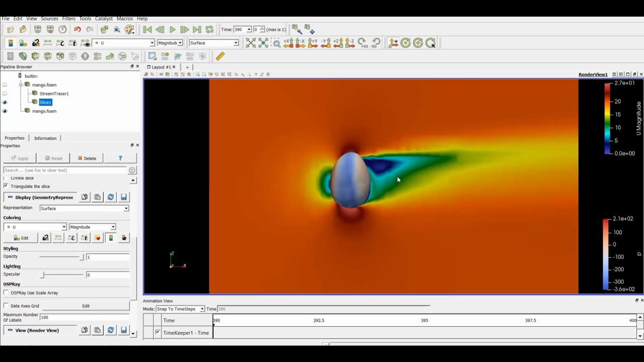This screenshot has height=362, width=644.
Task: Set view direction to +X
Action: [x=288, y=43]
